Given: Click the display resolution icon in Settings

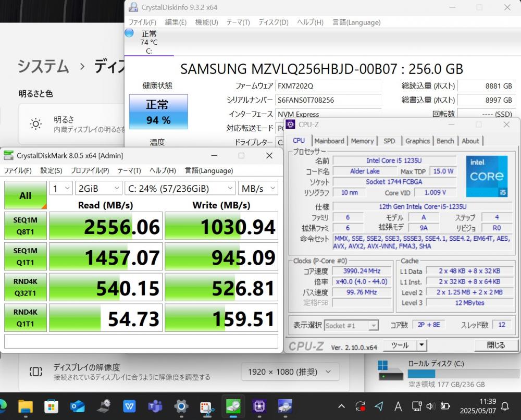Looking at the screenshot, I should click(36, 372).
